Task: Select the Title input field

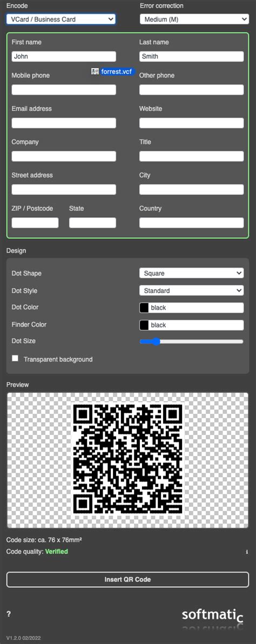Action: [x=192, y=156]
